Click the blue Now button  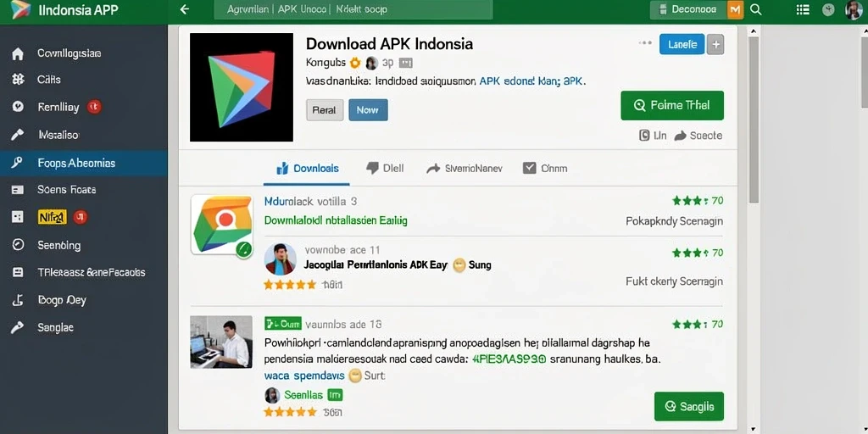368,110
